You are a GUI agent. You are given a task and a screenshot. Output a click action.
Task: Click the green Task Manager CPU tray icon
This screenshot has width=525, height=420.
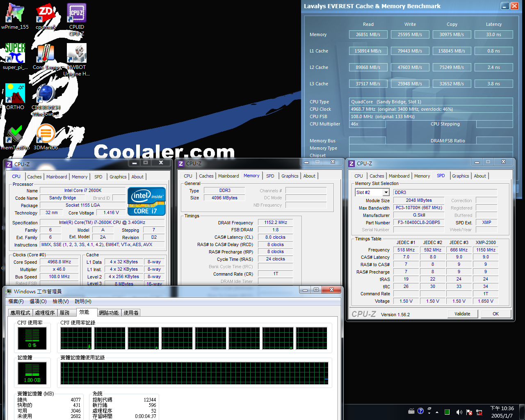[447, 412]
